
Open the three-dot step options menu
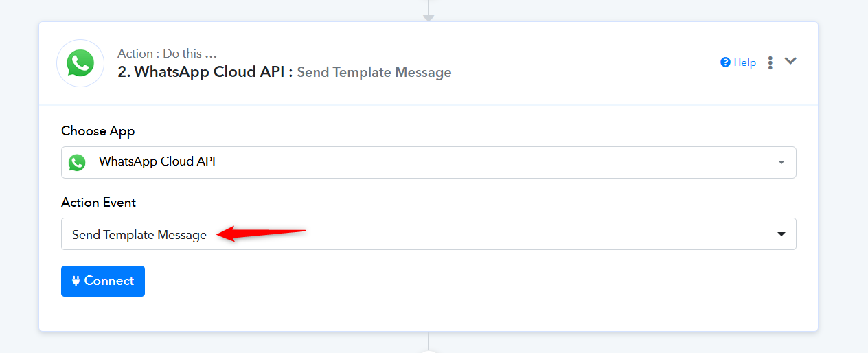click(x=770, y=62)
